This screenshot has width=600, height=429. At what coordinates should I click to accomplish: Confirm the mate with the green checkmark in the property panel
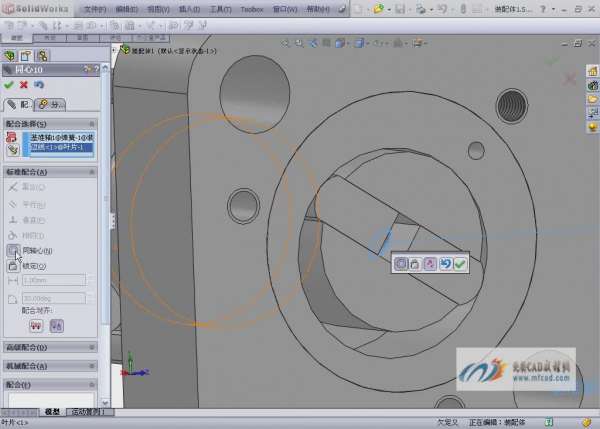(x=9, y=85)
